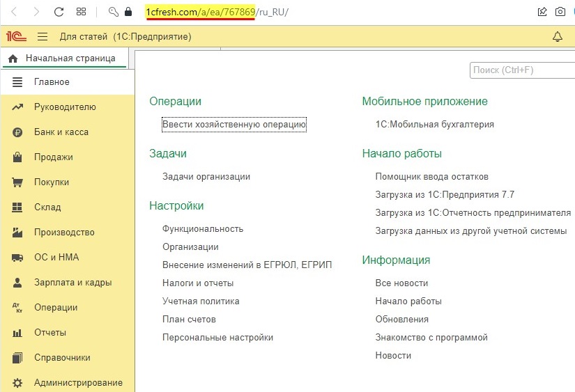Viewport: 575px width, 392px height.
Task: Switch to Начальная страница tab
Action: (65, 58)
